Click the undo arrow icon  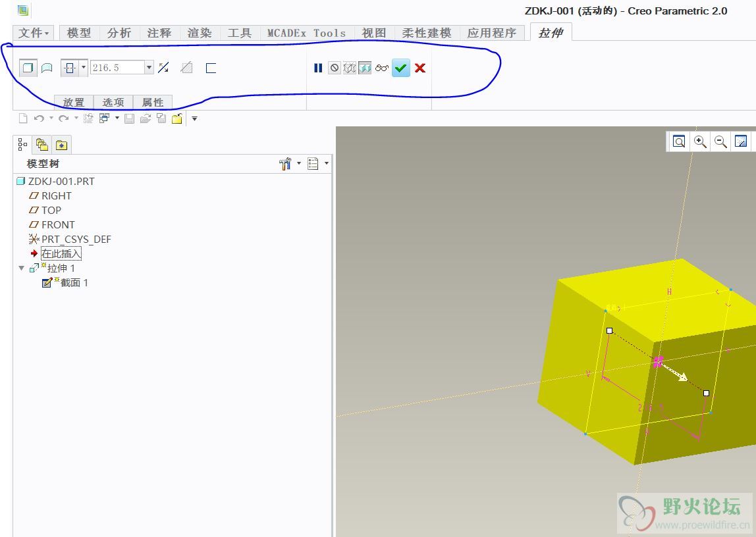coord(39,118)
